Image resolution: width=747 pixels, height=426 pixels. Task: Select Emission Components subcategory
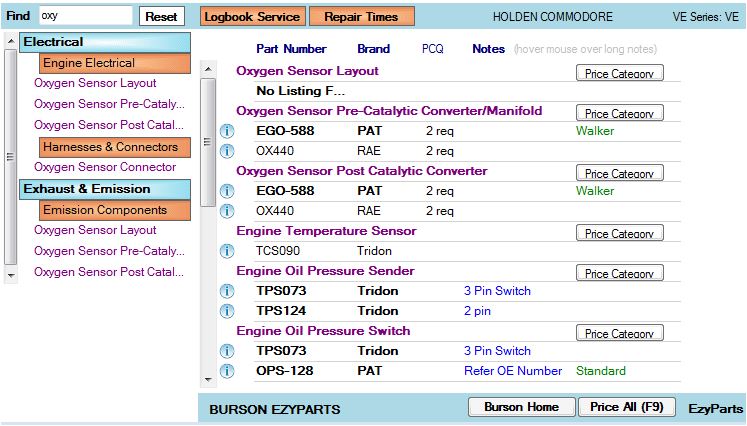pyautogui.click(x=115, y=210)
